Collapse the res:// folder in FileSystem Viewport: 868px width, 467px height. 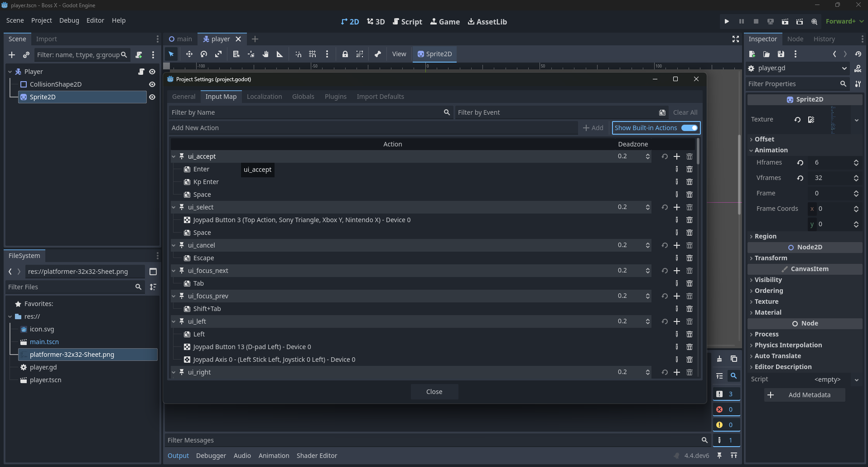[x=10, y=316]
